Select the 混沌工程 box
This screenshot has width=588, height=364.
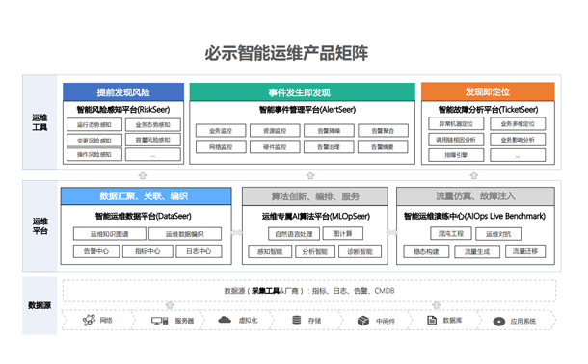click(x=451, y=233)
